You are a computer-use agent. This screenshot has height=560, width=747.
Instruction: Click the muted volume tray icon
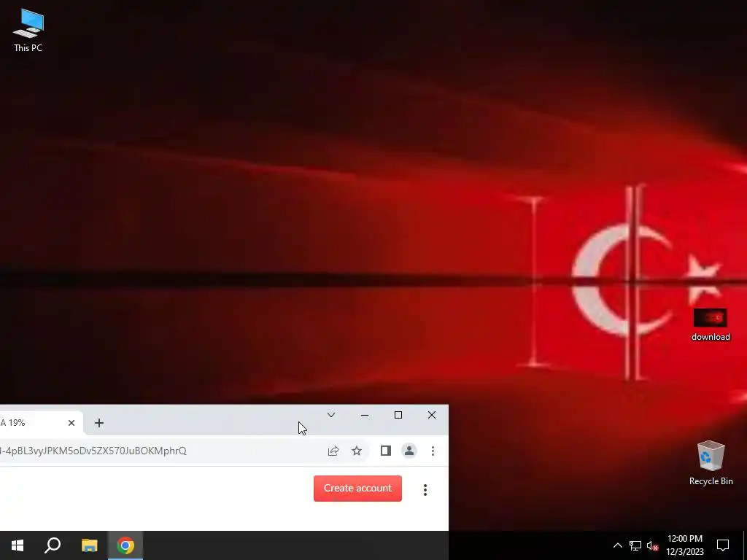click(x=653, y=545)
